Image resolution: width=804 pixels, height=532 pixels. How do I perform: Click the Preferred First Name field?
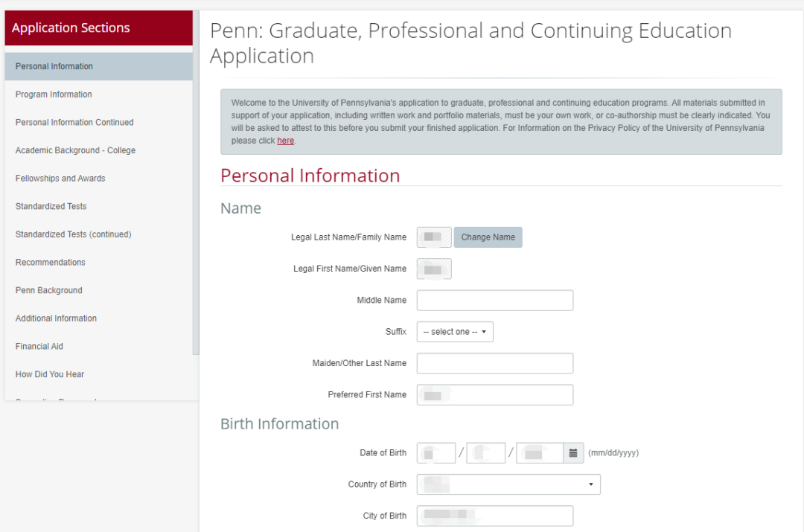(x=495, y=395)
